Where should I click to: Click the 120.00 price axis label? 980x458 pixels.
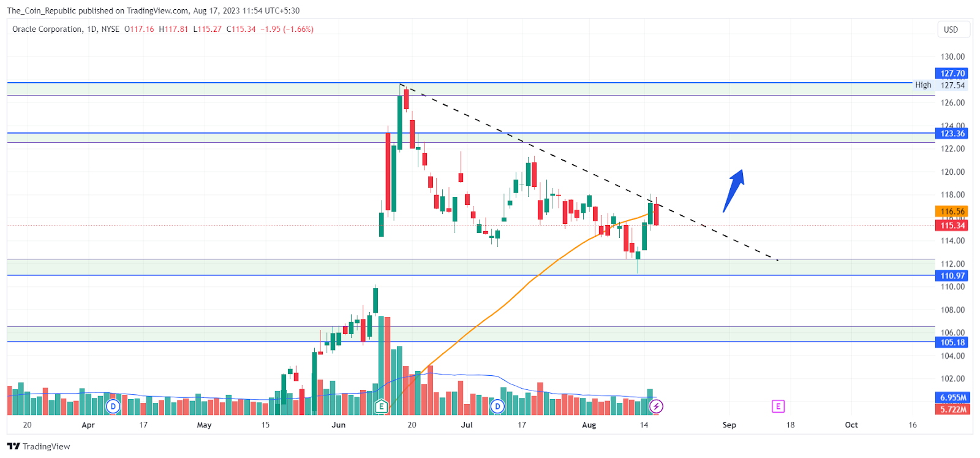click(x=952, y=172)
